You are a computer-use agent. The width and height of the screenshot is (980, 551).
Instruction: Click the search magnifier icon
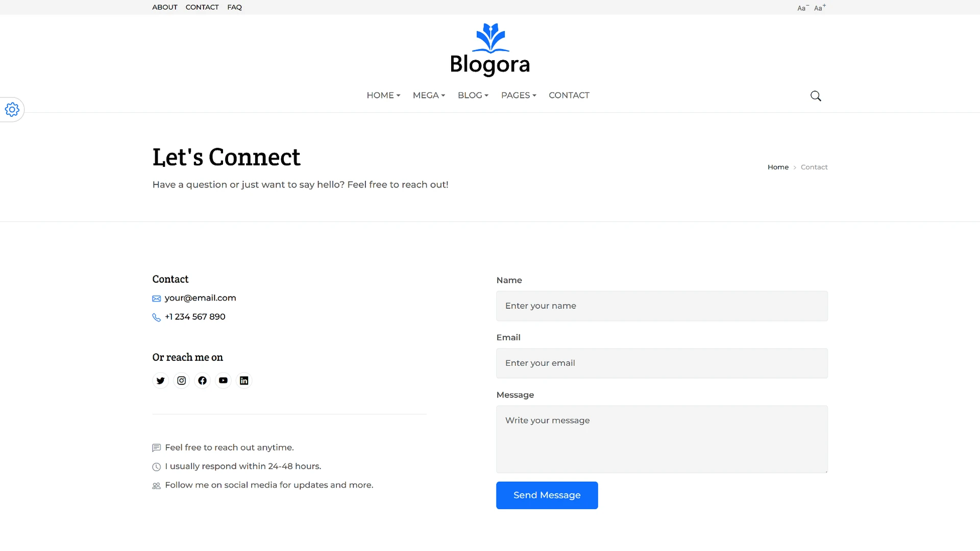tap(816, 96)
